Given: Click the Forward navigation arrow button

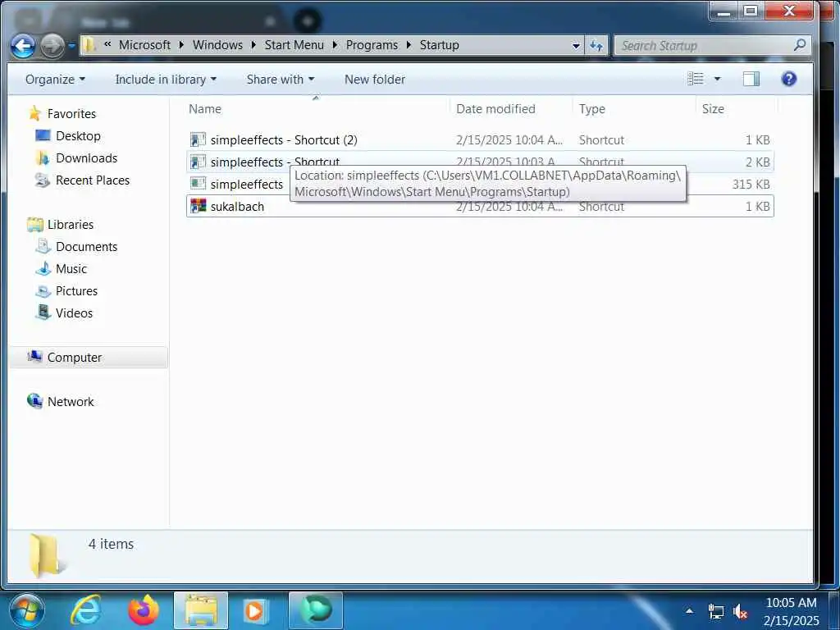Looking at the screenshot, I should [52, 47].
